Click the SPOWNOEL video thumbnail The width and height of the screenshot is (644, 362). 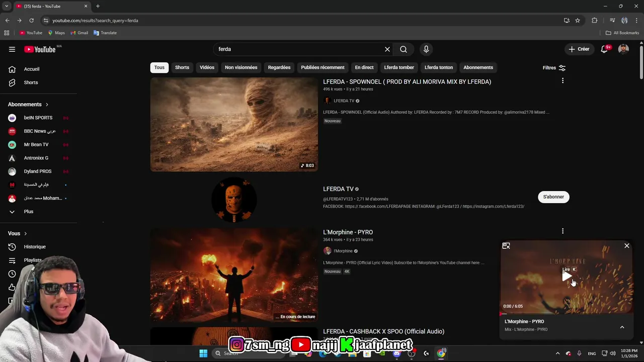(x=234, y=124)
